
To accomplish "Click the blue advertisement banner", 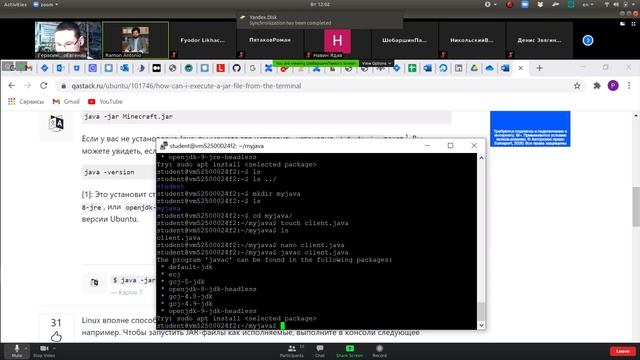I will coord(530,129).
